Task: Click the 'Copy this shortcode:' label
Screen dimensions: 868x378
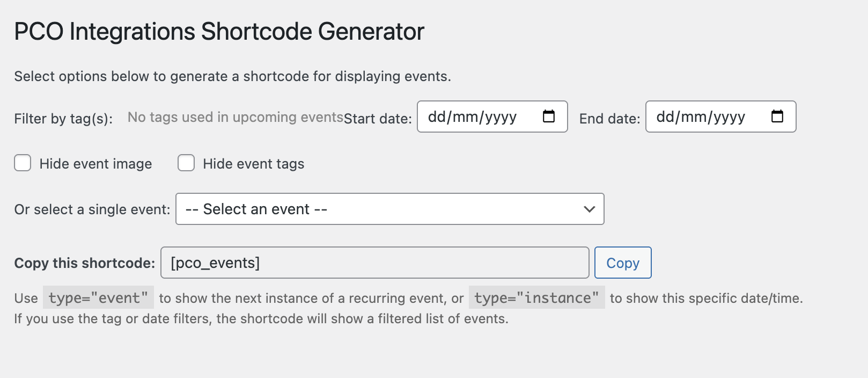Action: [x=84, y=263]
